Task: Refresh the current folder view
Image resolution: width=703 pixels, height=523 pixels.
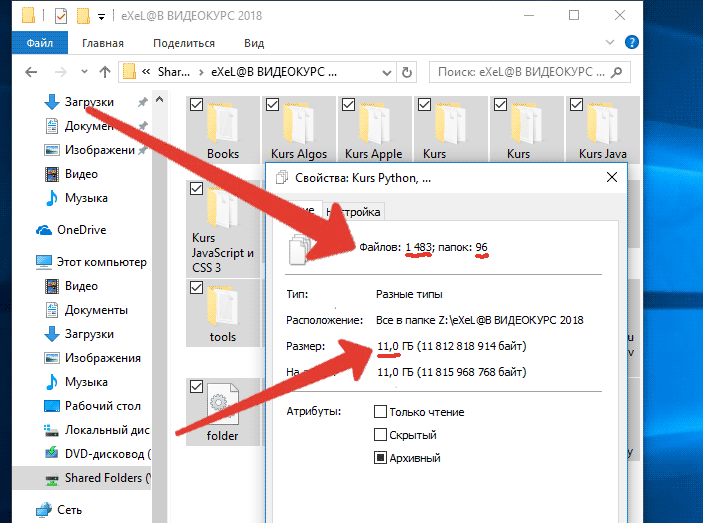Action: click(407, 73)
